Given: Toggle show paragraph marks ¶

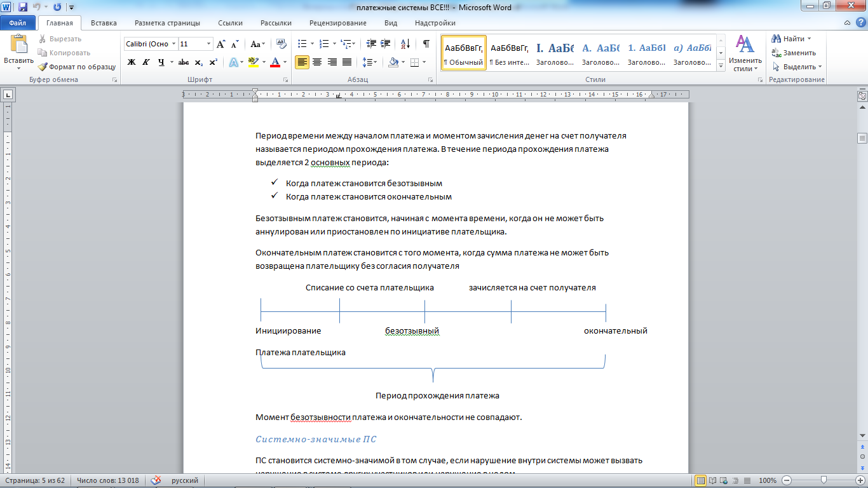Looking at the screenshot, I should coord(426,44).
